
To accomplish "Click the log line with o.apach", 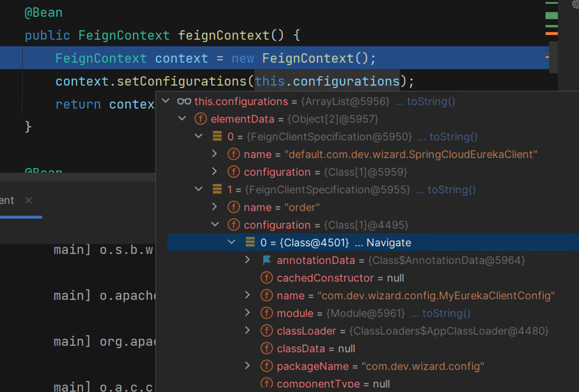I will 104,296.
